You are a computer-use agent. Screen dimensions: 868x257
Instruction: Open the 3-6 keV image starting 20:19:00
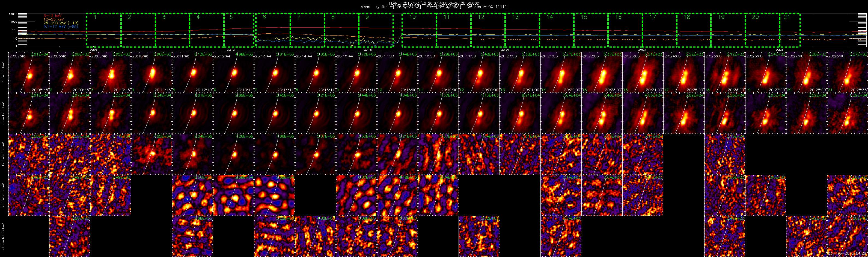coord(479,72)
